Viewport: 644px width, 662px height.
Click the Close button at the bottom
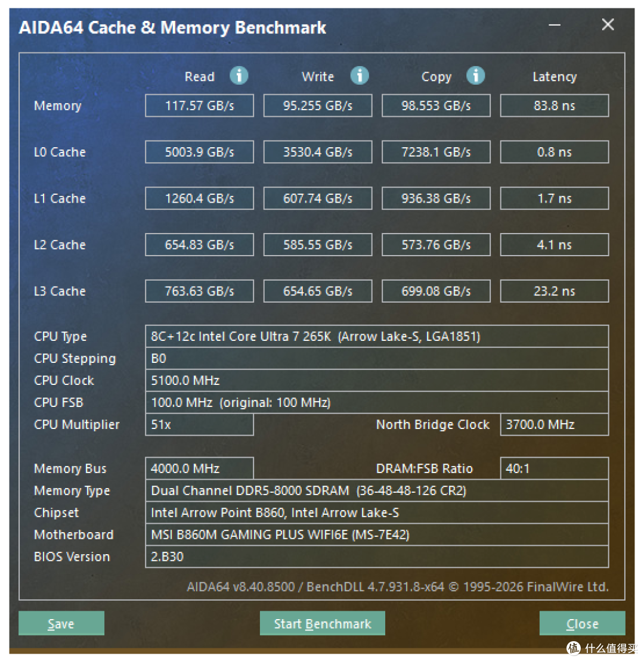click(583, 623)
